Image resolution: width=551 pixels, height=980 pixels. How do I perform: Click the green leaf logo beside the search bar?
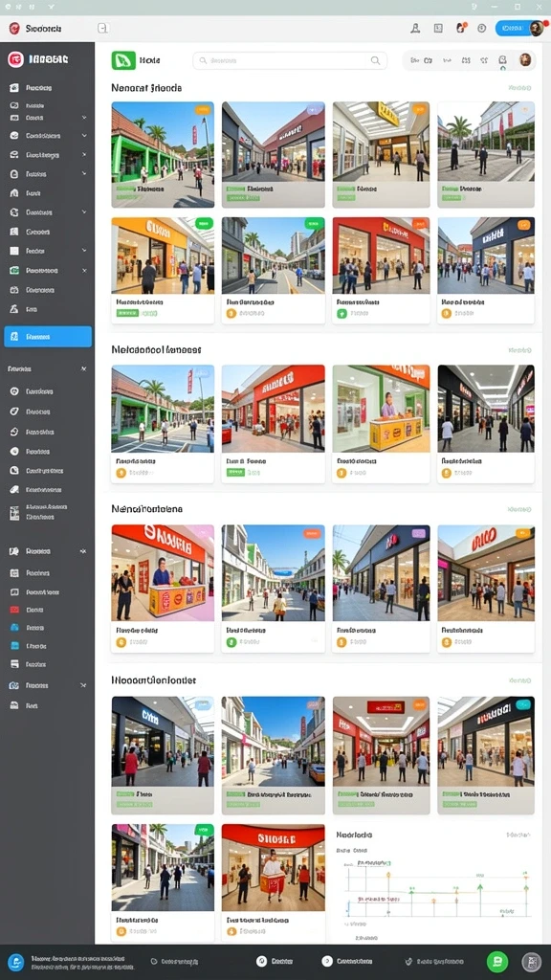123,60
